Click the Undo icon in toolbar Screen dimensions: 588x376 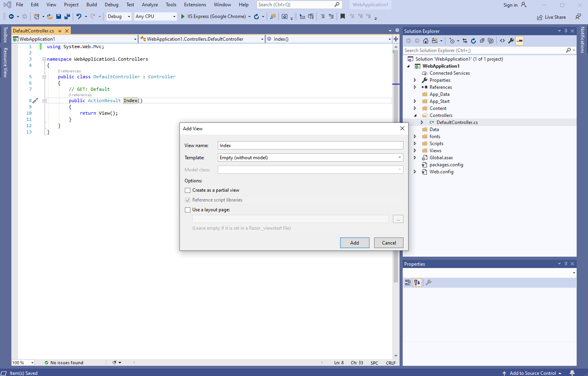point(79,16)
